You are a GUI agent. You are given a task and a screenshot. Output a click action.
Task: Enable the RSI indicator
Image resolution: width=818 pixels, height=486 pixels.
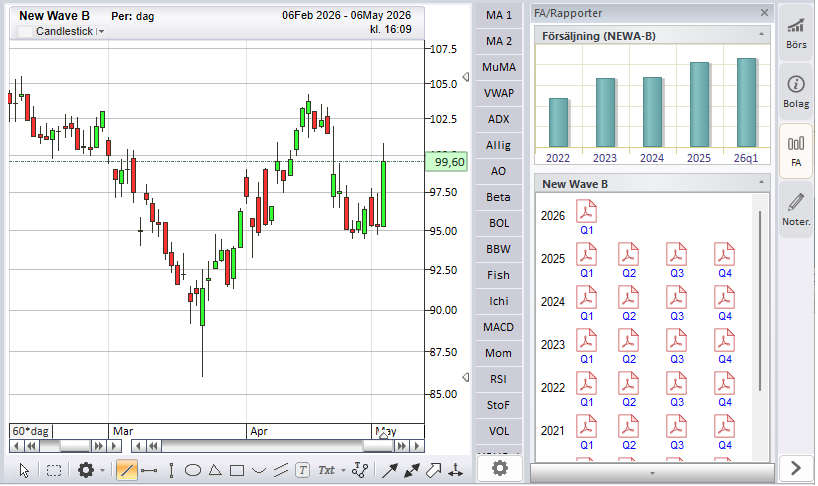(x=499, y=379)
